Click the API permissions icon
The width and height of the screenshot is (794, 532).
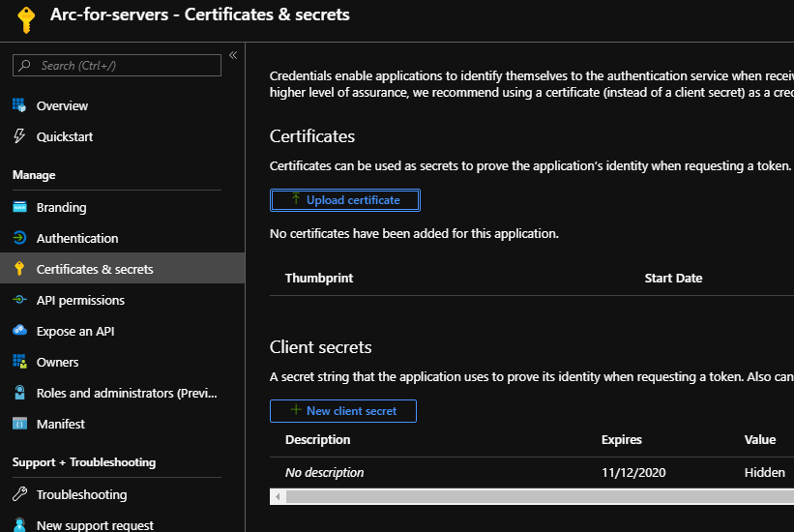tap(19, 300)
